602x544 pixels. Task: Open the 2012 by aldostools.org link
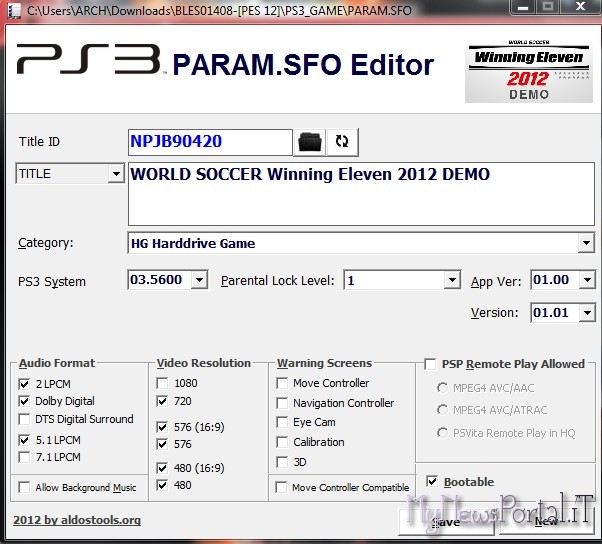(x=77, y=520)
